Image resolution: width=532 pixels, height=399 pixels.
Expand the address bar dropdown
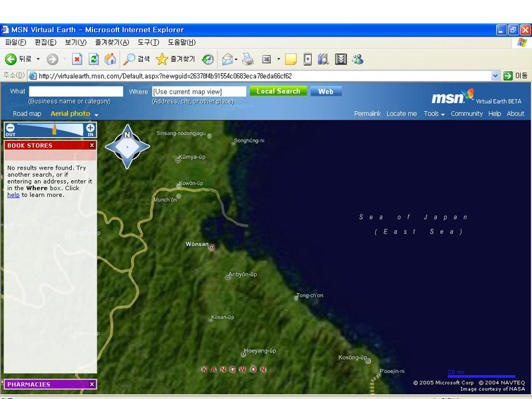pyautogui.click(x=495, y=76)
